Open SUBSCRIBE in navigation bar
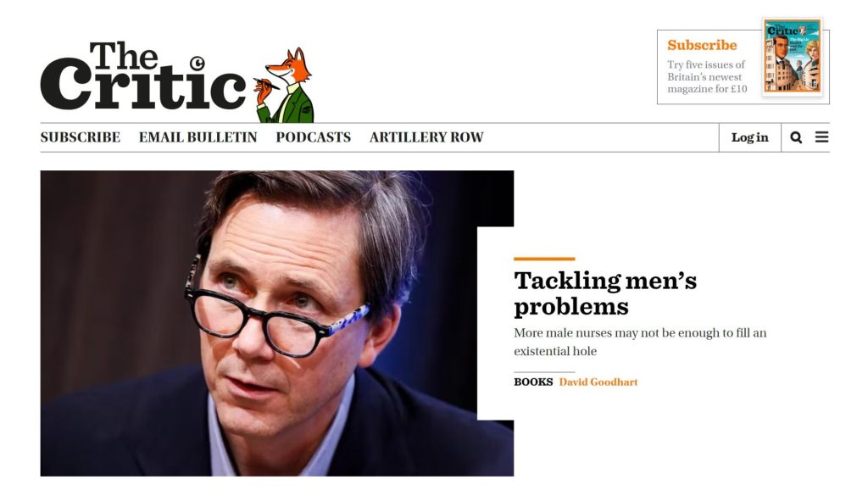The width and height of the screenshot is (868, 496). [81, 137]
